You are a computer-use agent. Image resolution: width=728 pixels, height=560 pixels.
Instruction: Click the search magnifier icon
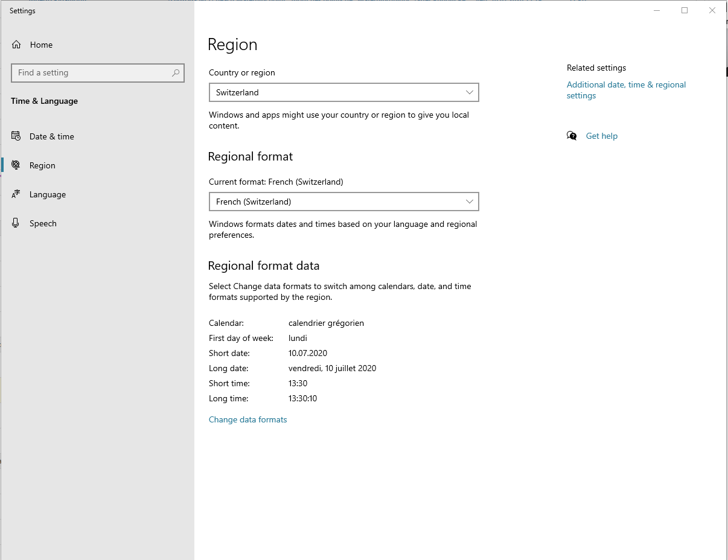[x=176, y=73]
